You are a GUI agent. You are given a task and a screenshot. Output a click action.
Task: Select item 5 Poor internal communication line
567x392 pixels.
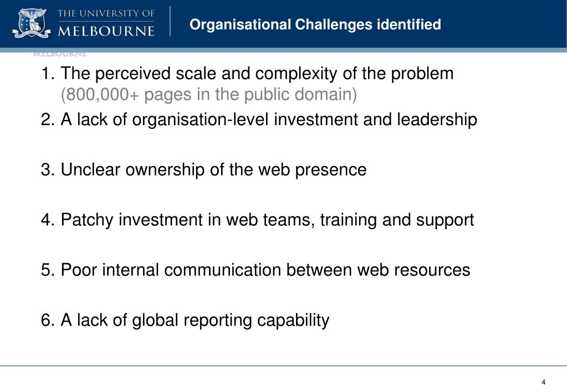tap(256, 270)
